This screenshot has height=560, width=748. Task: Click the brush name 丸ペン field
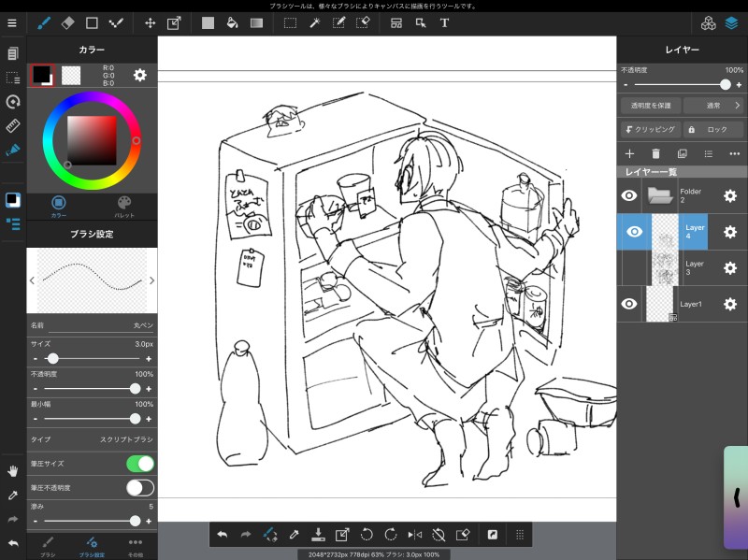coord(92,325)
